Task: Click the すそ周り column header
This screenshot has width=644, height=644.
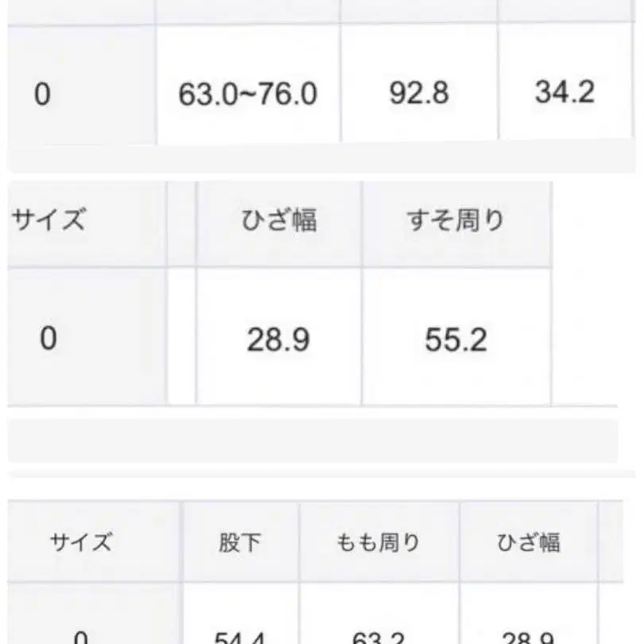Action: [x=456, y=220]
